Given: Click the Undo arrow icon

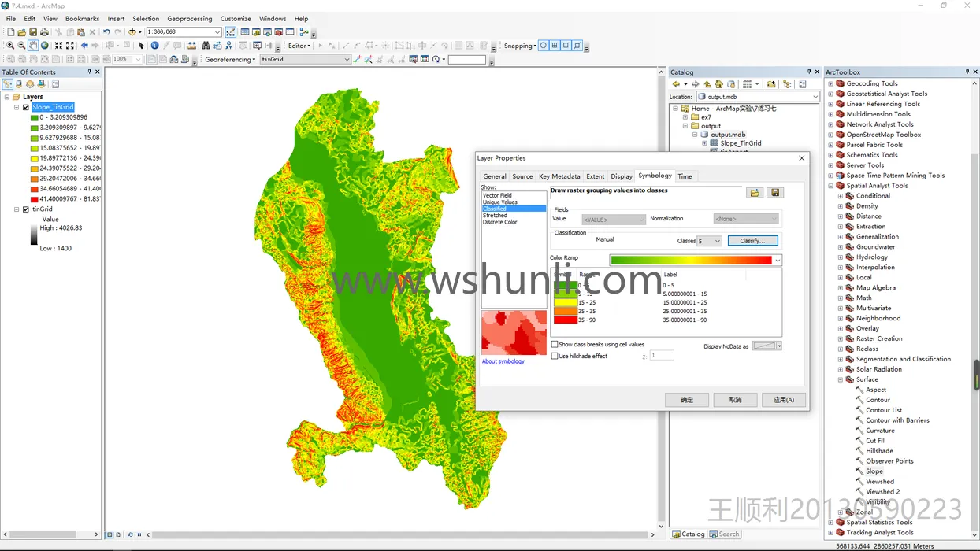Looking at the screenshot, I should pyautogui.click(x=106, y=32).
